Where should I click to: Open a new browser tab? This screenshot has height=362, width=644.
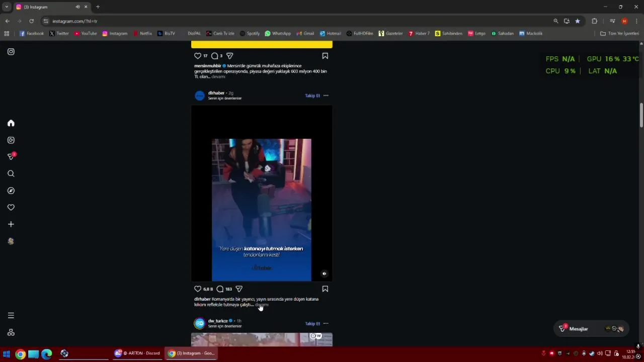(x=98, y=7)
